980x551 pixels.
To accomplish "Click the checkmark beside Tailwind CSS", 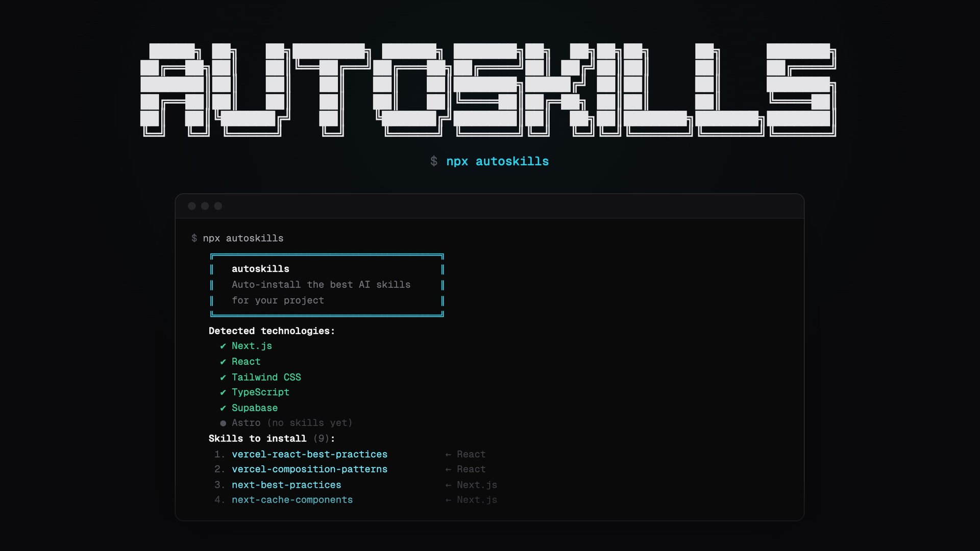I will [x=223, y=378].
